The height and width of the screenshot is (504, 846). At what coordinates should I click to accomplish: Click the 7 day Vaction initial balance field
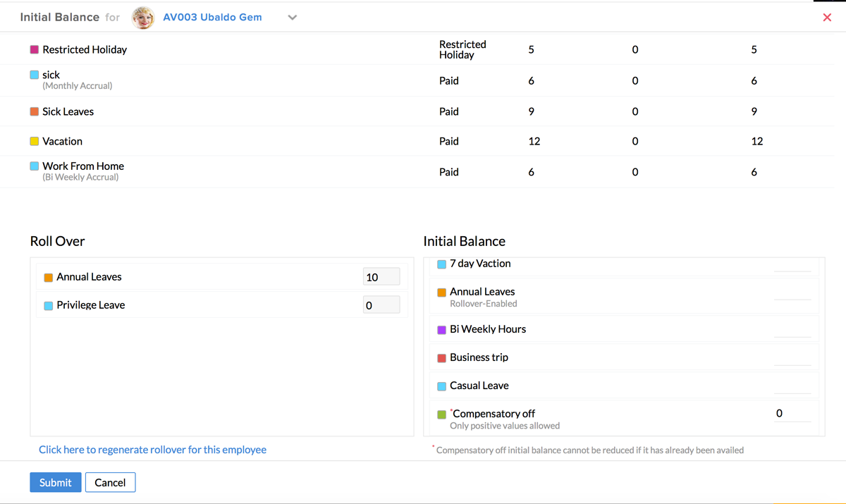pyautogui.click(x=792, y=264)
